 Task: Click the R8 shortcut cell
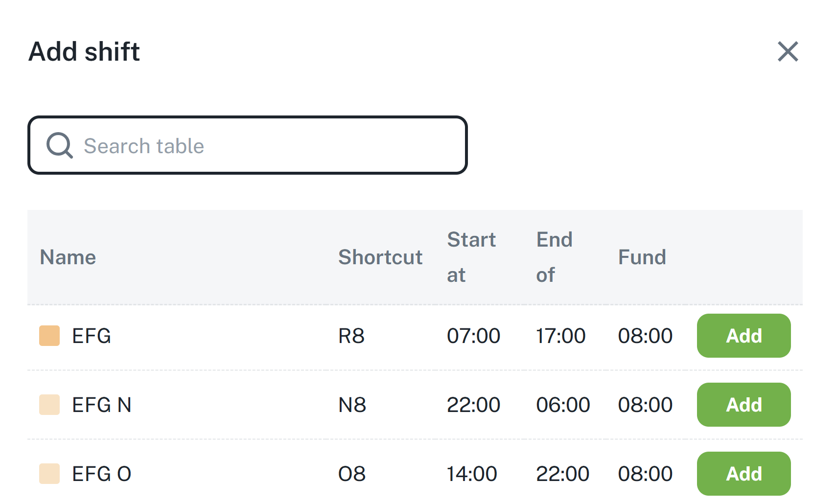[351, 336]
